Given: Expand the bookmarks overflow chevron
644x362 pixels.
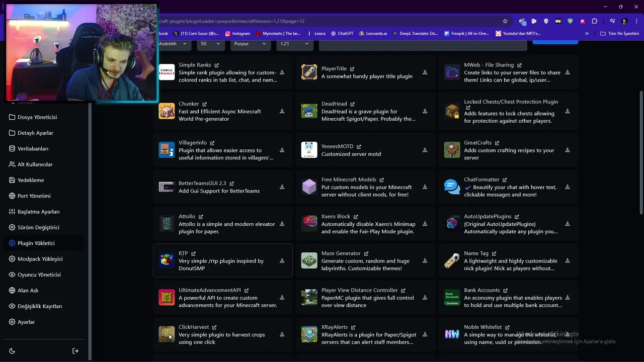Looking at the screenshot, I should [587, 34].
